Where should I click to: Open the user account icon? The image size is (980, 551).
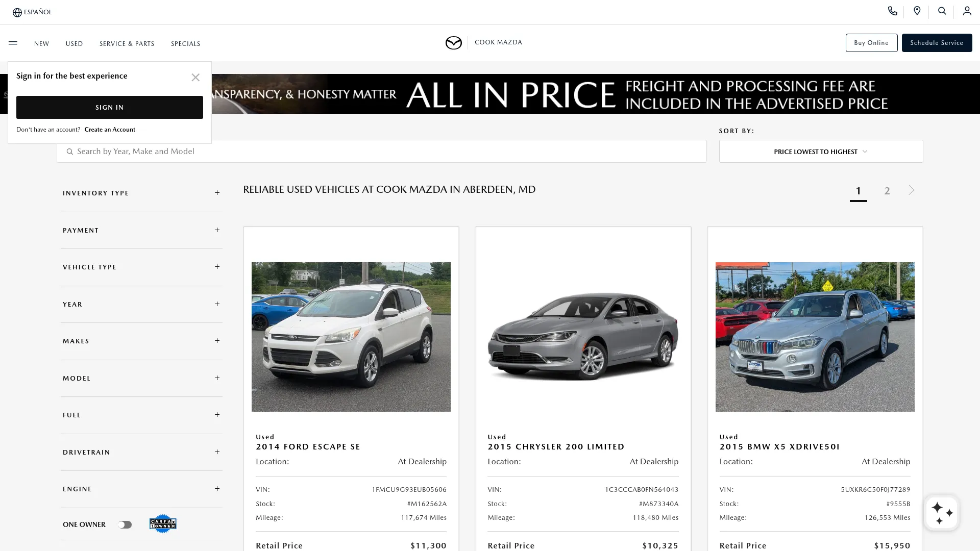click(967, 11)
